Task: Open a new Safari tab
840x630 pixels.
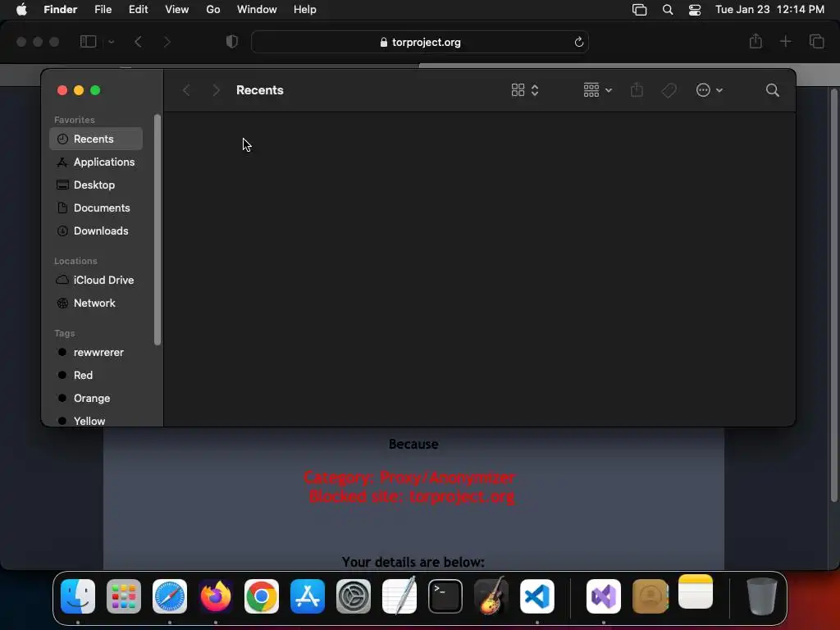Action: tap(785, 41)
